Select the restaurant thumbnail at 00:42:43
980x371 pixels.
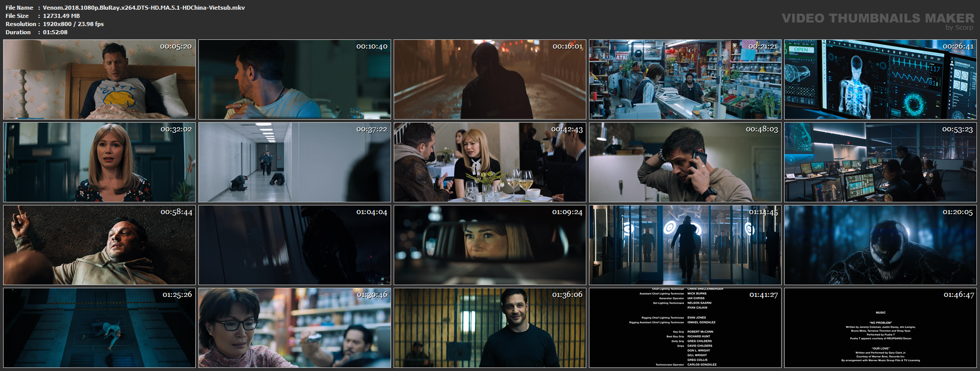pyautogui.click(x=490, y=163)
